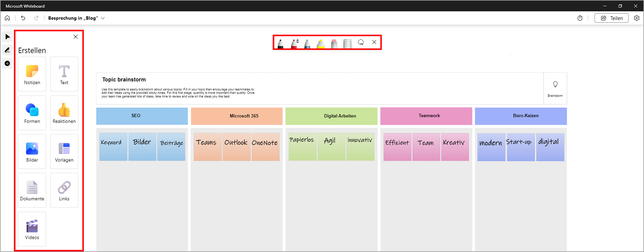This screenshot has height=252, width=644.
Task: Select the Papierlos sticky note
Action: pyautogui.click(x=303, y=147)
